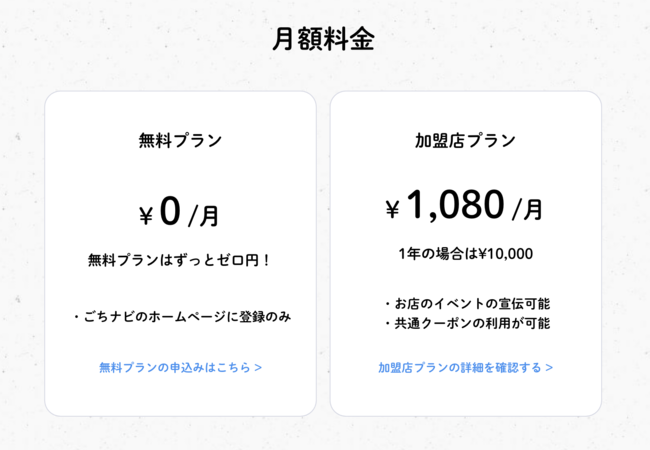Open the 加盟店プランの詳細を確認する link
Screen dimensions: 650x450
tap(460, 367)
